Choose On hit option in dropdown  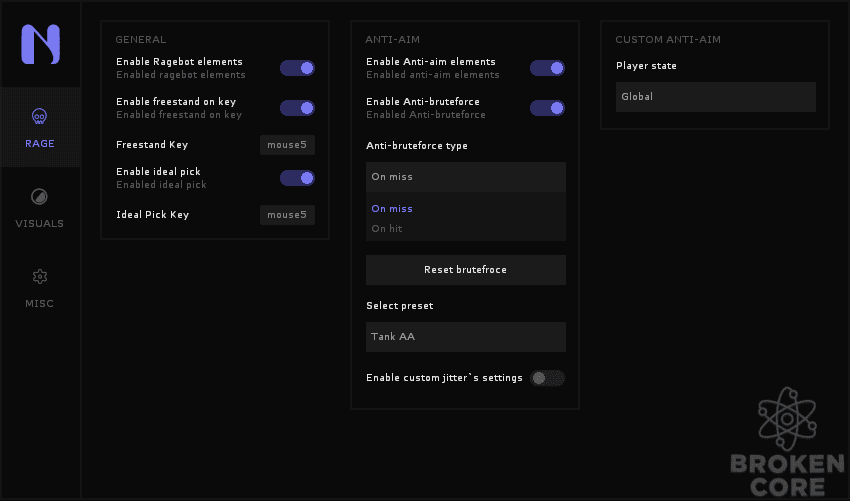click(x=387, y=229)
